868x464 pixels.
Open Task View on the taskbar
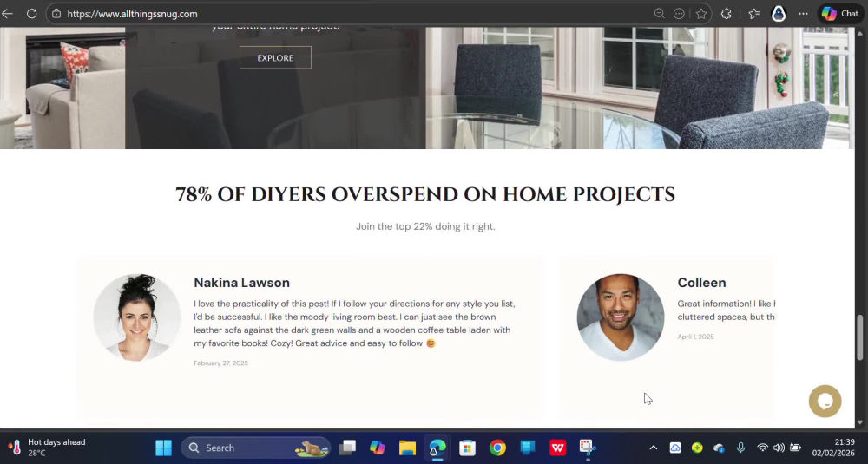(348, 448)
